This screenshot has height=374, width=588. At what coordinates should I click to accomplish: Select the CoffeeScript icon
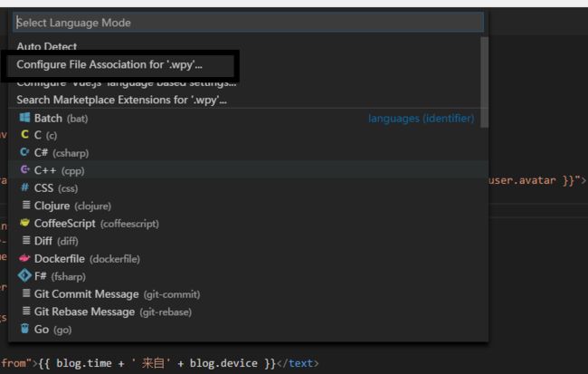click(24, 223)
